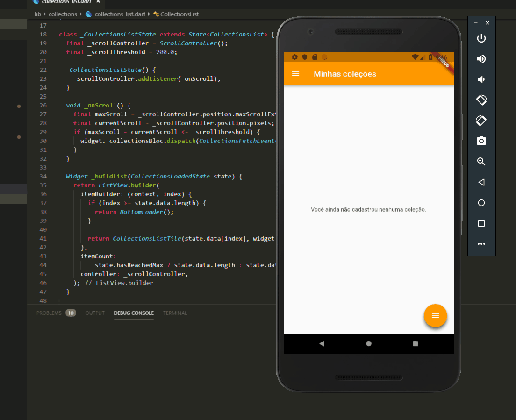Tap the Wi-Fi indicator in phone status bar
516x420 pixels.
(x=415, y=57)
